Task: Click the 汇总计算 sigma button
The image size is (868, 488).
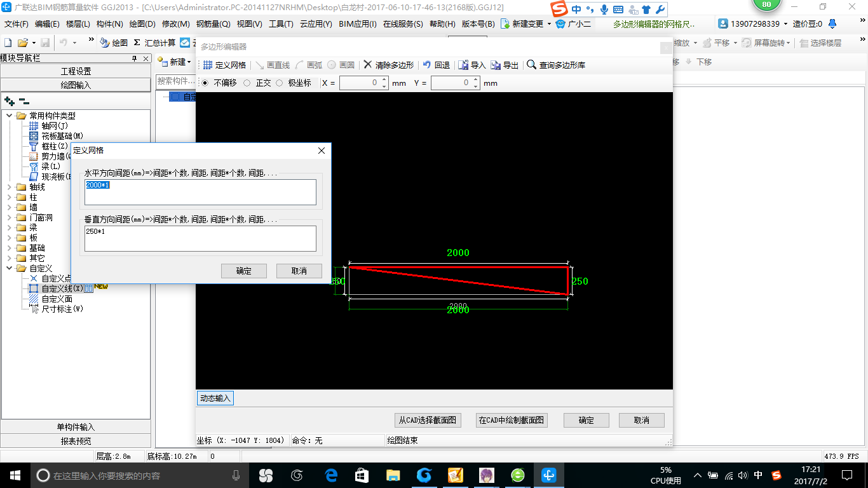Action: [x=154, y=43]
